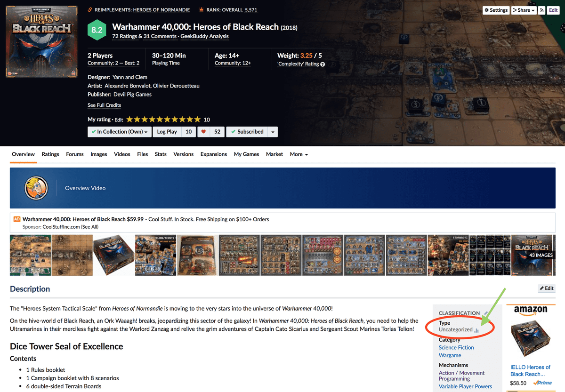Switch to the Ratings tab

pos(50,154)
